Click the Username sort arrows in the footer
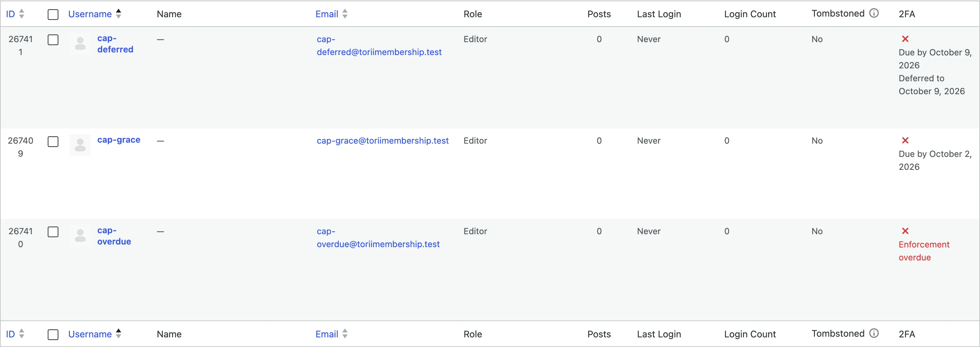Viewport: 980px width, 347px height. [119, 334]
